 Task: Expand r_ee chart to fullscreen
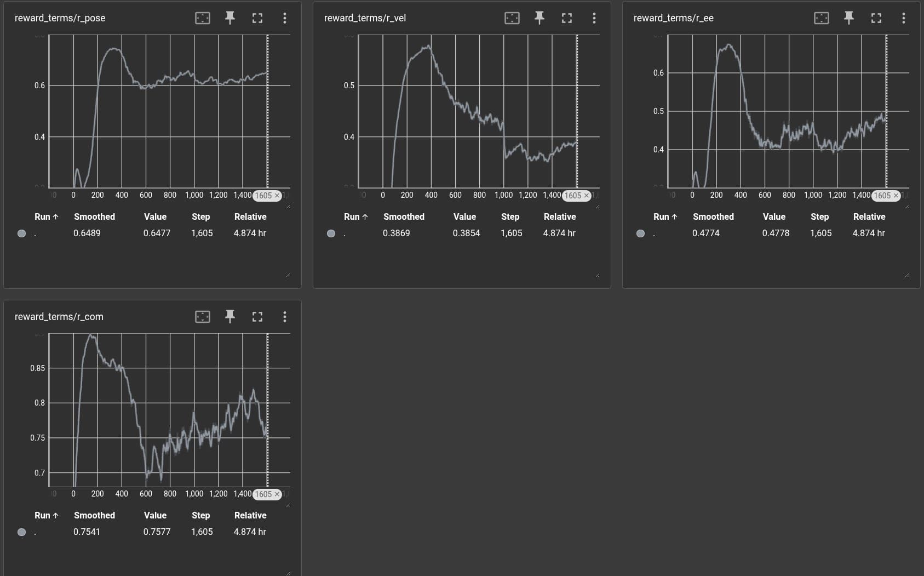(876, 18)
